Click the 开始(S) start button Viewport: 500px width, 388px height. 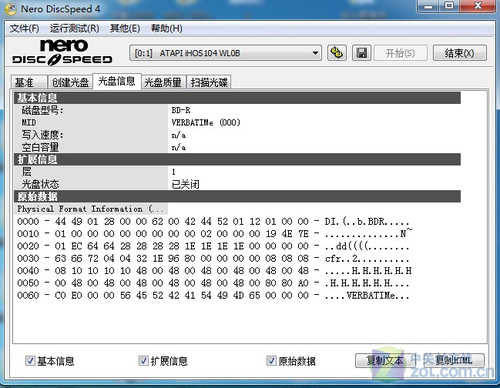[400, 53]
